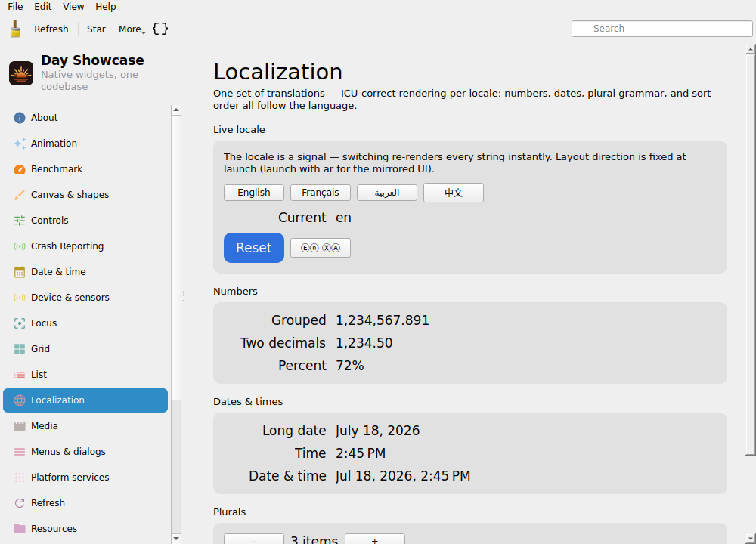The width and height of the screenshot is (756, 544).
Task: Select Controls in the sidebar
Action: point(85,220)
